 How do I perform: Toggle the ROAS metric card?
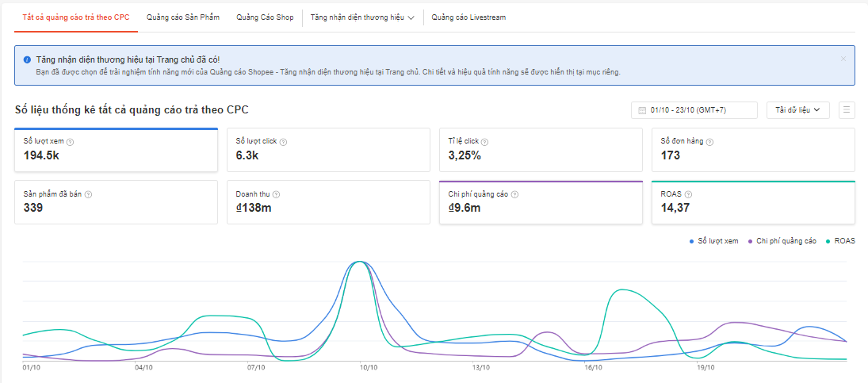[753, 202]
